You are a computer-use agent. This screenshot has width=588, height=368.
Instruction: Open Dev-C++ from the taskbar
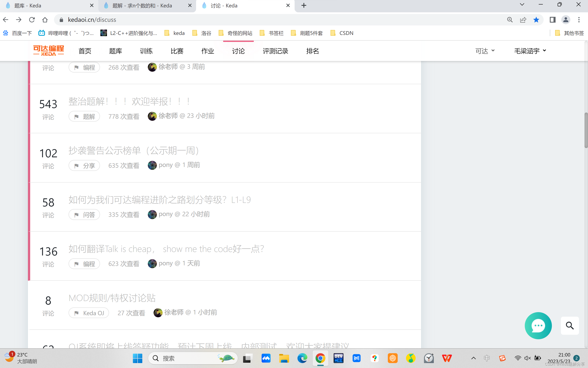(x=338, y=358)
